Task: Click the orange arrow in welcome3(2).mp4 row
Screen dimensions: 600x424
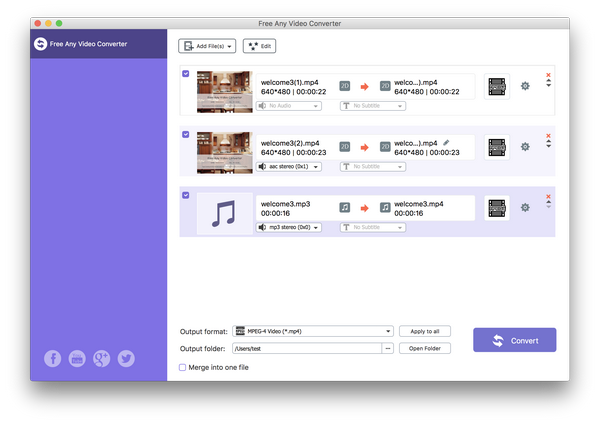Action: [365, 147]
